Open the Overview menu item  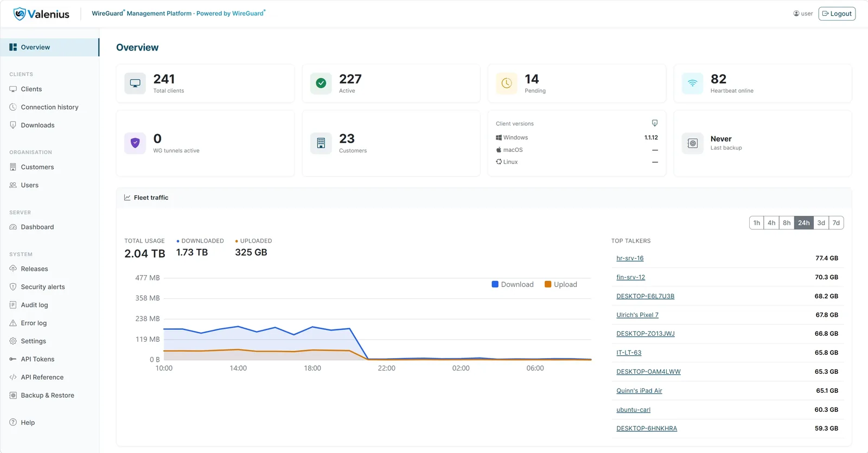(49, 47)
